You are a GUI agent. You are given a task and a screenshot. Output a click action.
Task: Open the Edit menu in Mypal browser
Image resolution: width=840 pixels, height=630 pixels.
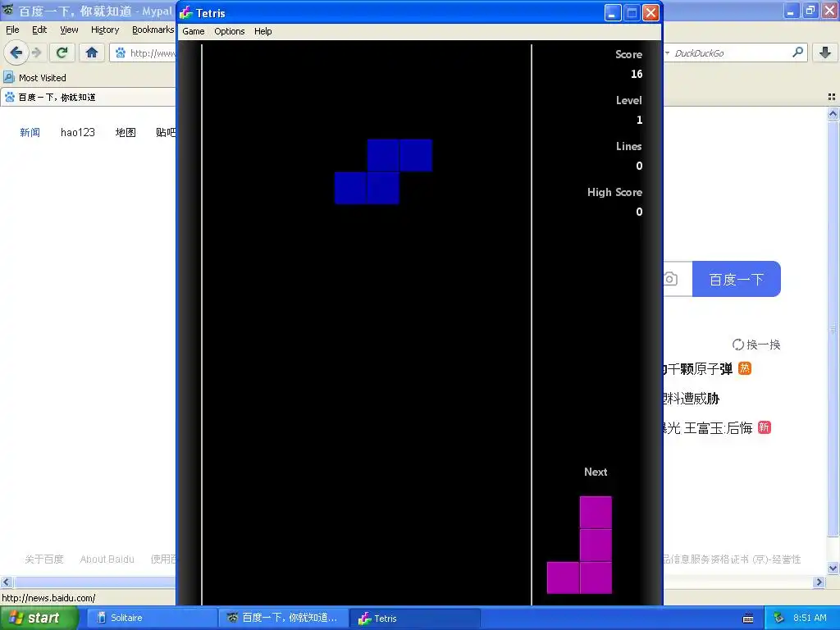click(x=39, y=30)
